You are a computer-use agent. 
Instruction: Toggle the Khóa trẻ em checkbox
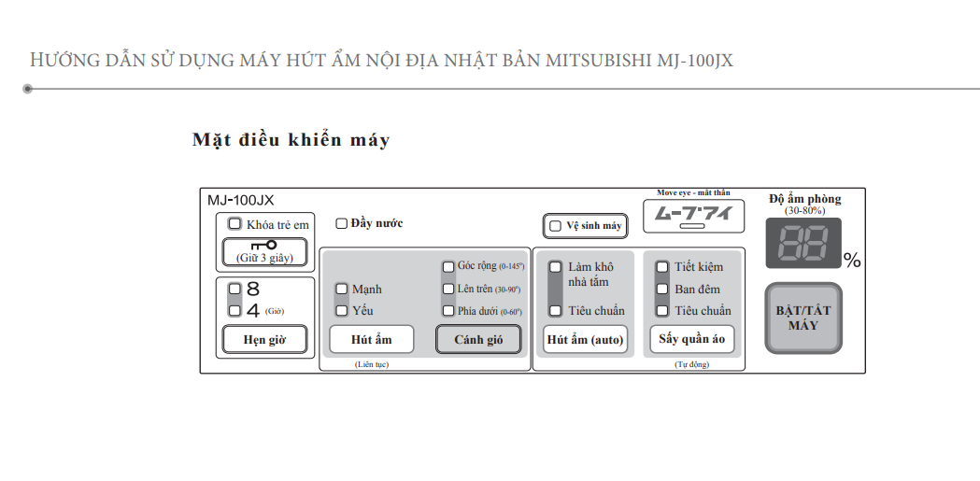[x=234, y=224]
